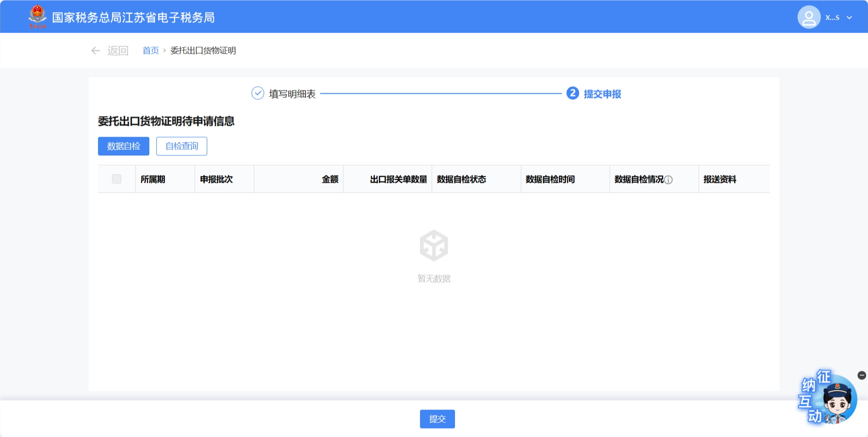Select the 委托出口货物证明 breadcrumb item

(x=203, y=51)
